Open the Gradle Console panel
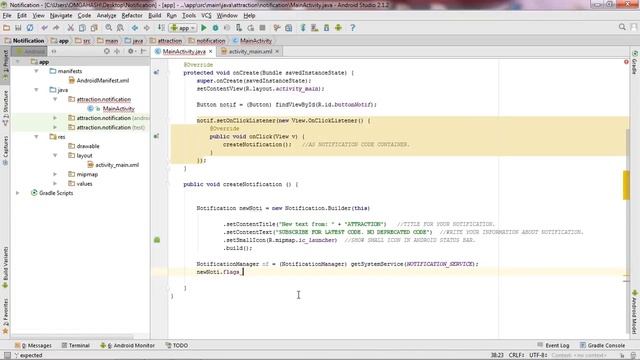Screen dimensions: 640x360 pyautogui.click(x=602, y=345)
